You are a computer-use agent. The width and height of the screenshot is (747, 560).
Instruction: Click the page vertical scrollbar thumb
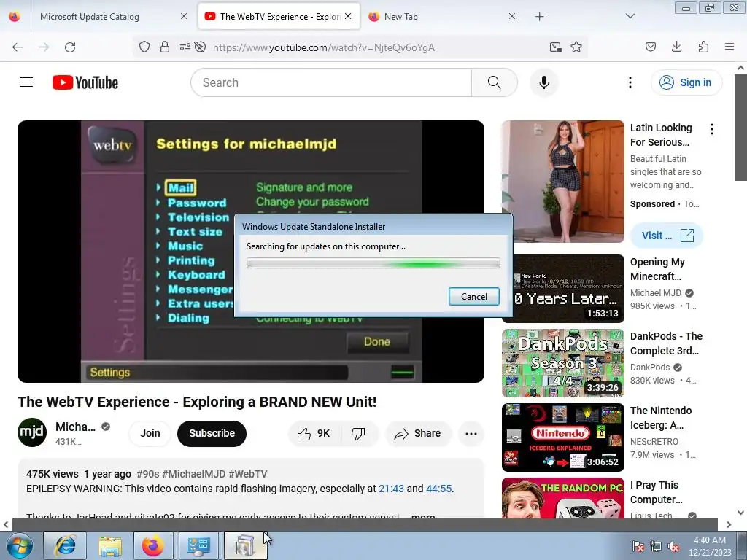click(x=740, y=127)
